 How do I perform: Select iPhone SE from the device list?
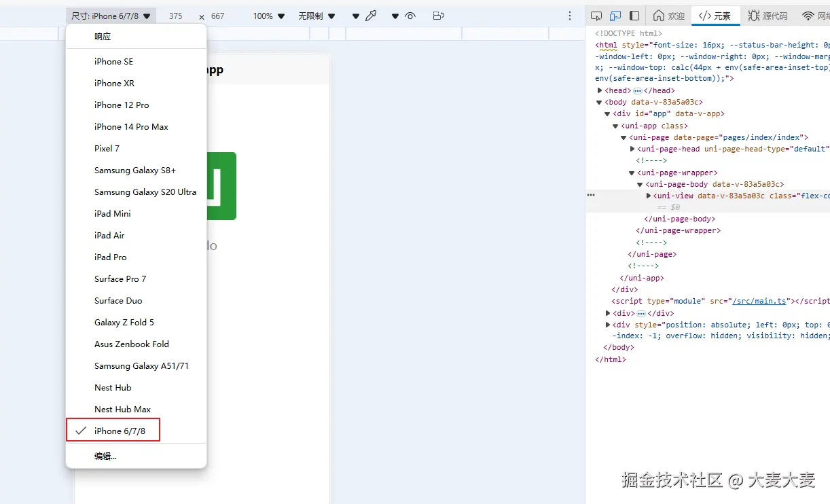(136, 61)
